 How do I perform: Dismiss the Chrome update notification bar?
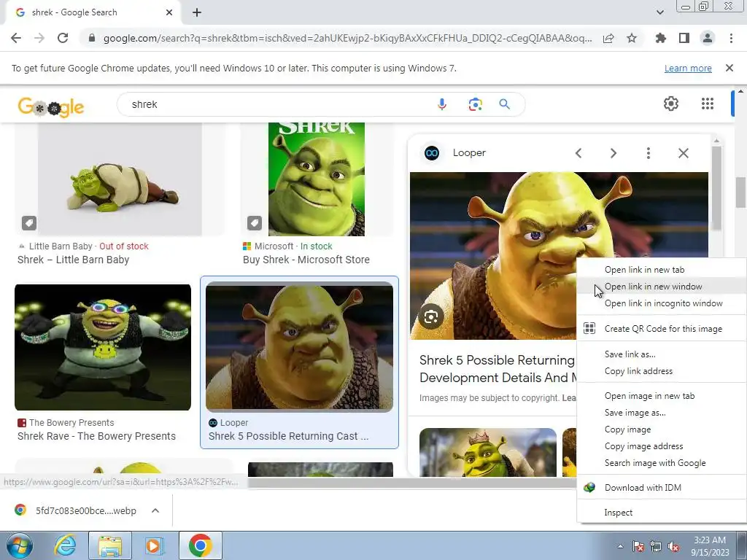(x=729, y=68)
